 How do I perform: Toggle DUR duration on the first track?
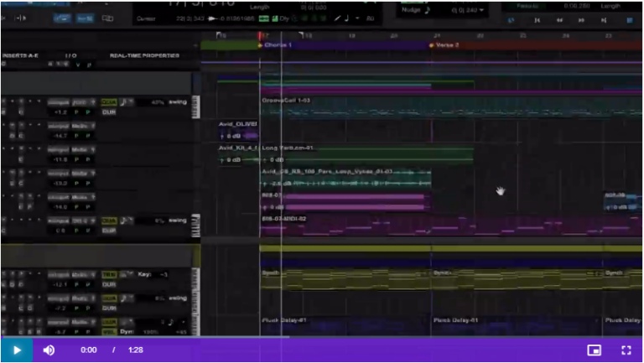pyautogui.click(x=109, y=111)
